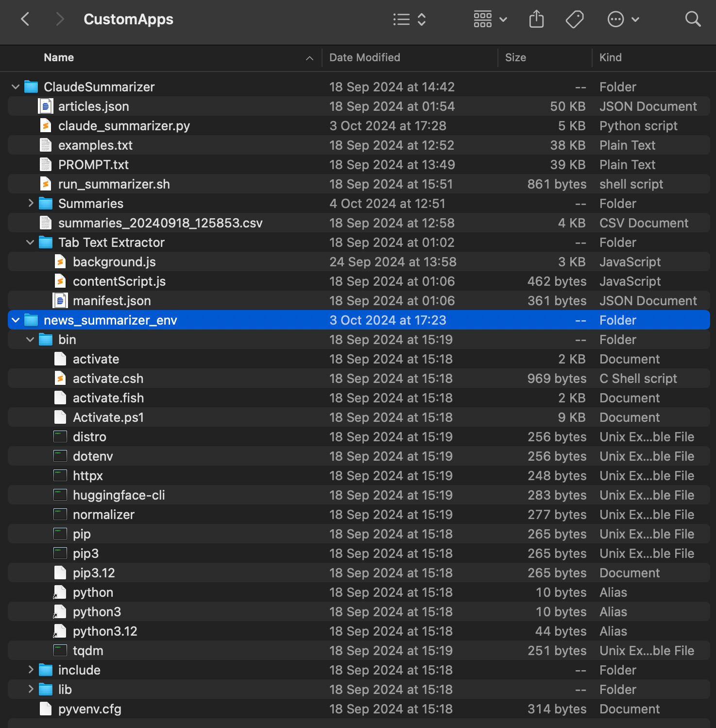Viewport: 716px width, 728px height.
Task: Click the '4 Oct 2024 at 12:51' date
Action: tap(387, 204)
